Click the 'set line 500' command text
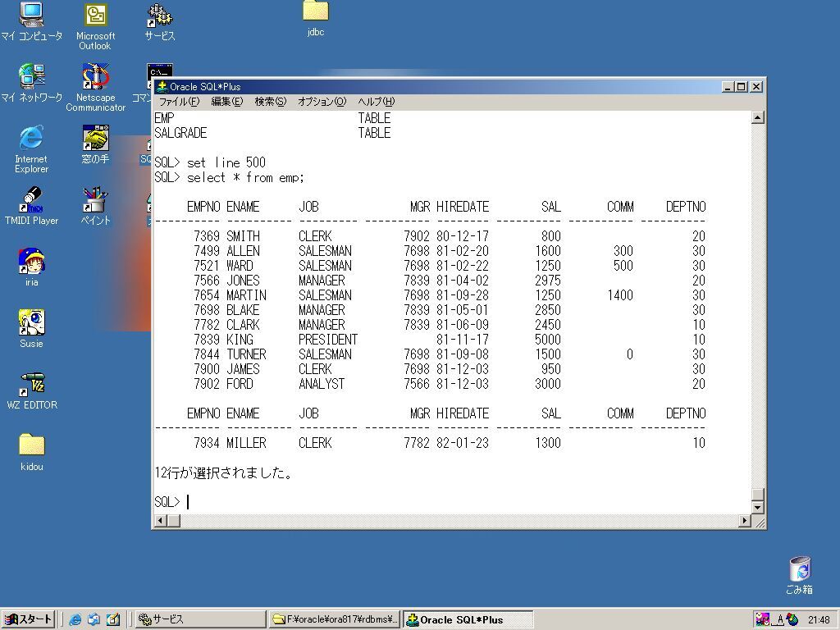Screen dimensions: 840x630 pos(226,163)
